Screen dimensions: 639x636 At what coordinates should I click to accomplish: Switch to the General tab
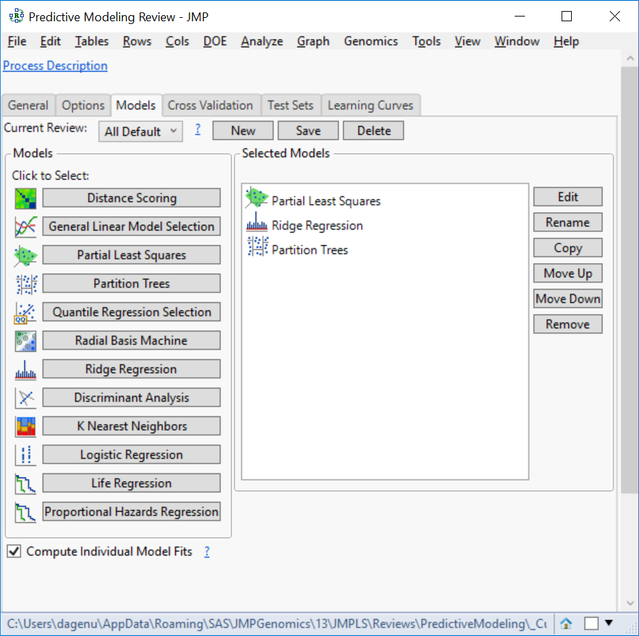28,105
